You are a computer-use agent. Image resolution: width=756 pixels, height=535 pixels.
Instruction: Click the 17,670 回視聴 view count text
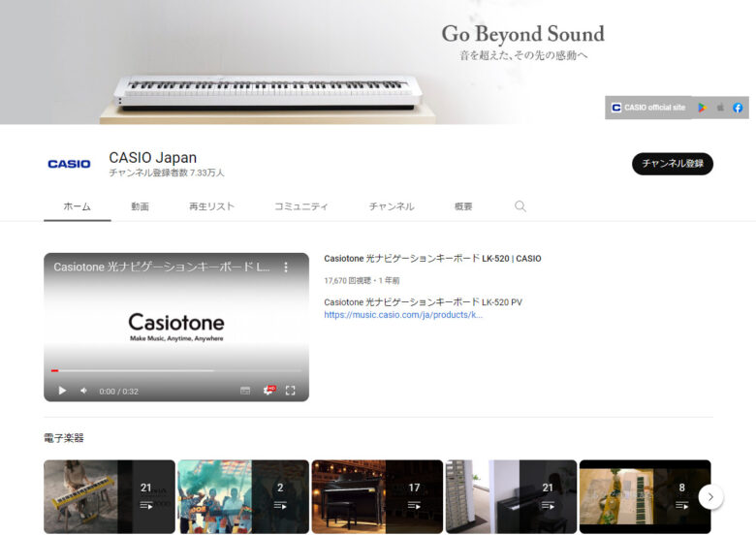tap(347, 280)
